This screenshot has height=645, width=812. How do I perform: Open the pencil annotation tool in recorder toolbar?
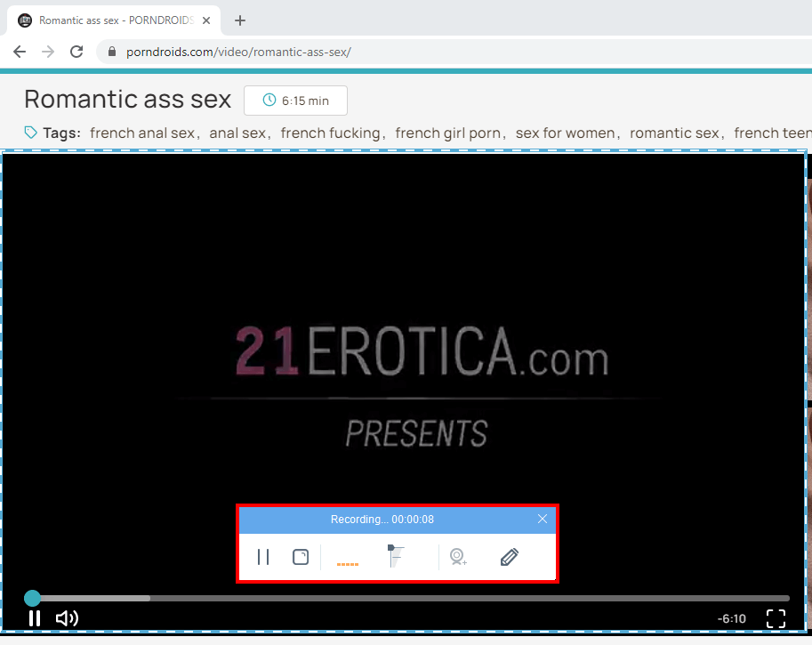pos(510,557)
